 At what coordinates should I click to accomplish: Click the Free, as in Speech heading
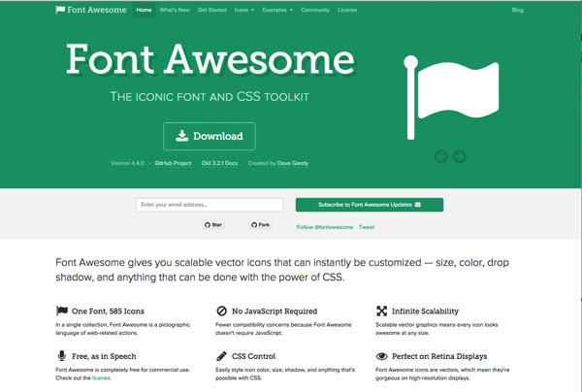point(104,356)
